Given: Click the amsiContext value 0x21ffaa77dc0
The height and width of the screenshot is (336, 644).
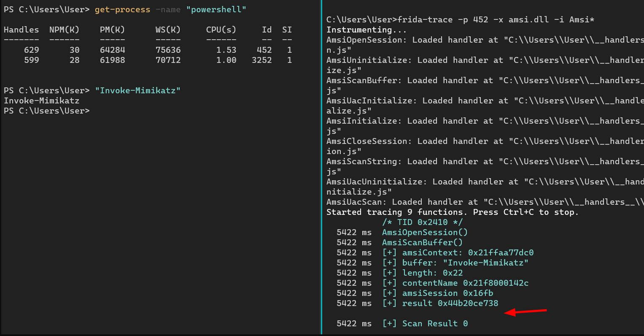Looking at the screenshot, I should (501, 253).
